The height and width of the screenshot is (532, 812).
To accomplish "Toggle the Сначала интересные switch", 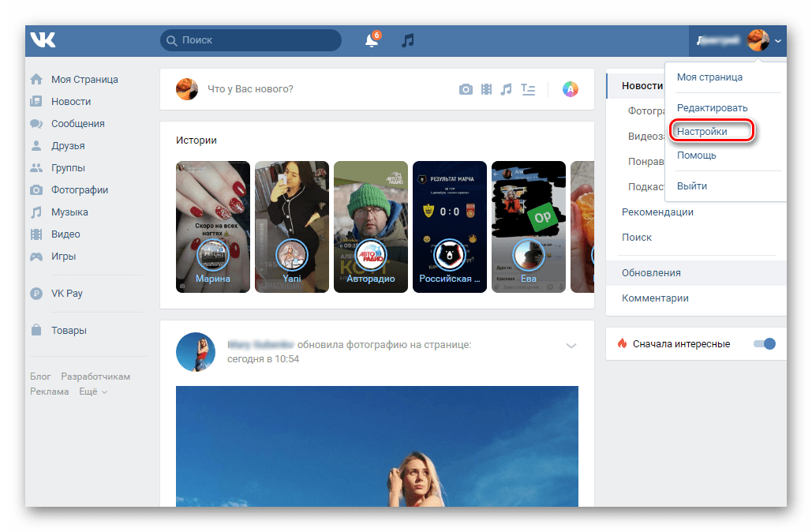I will (x=764, y=343).
